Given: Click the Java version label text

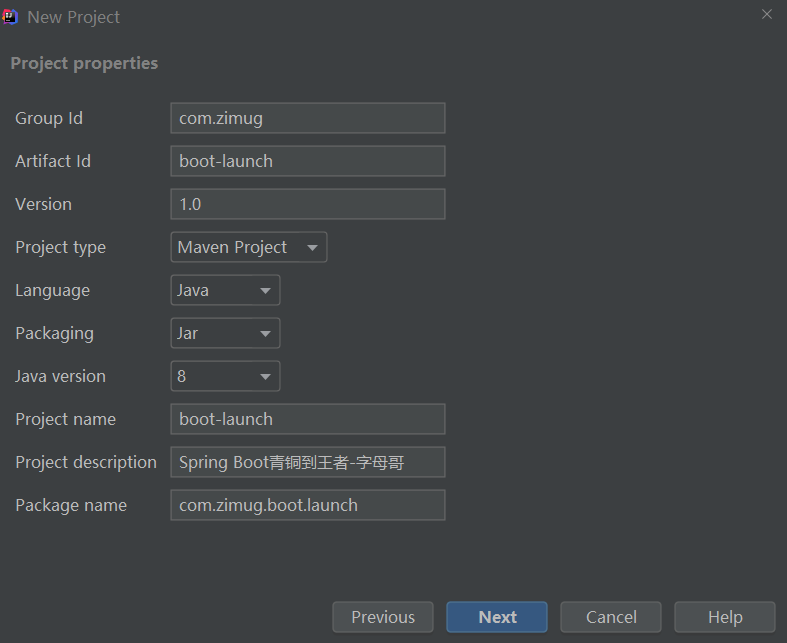Looking at the screenshot, I should click(60, 376).
